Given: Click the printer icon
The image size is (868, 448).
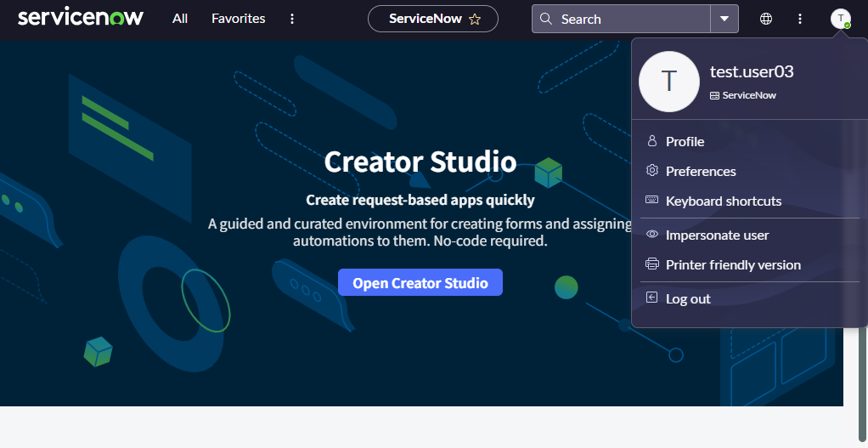Looking at the screenshot, I should click(x=652, y=264).
